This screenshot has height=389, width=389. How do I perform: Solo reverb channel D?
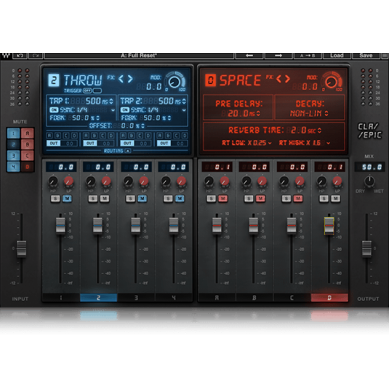coord(324,199)
